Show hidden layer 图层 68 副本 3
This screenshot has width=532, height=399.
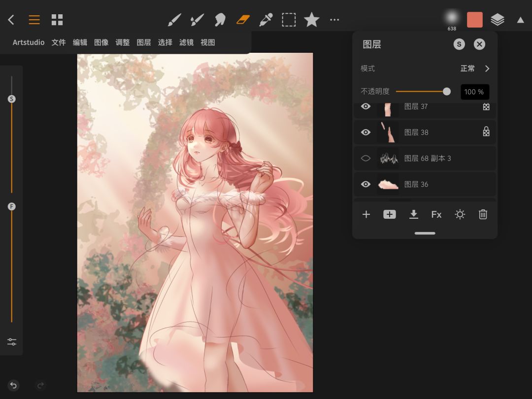366,158
